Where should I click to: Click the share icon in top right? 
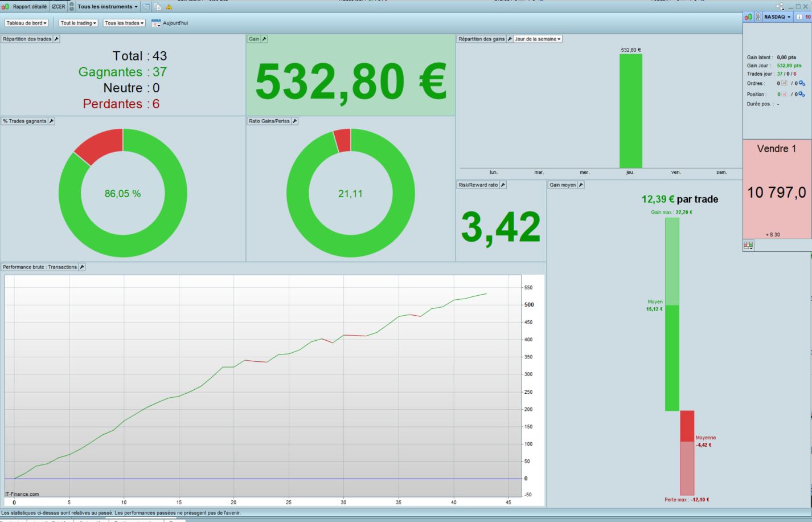780,7
